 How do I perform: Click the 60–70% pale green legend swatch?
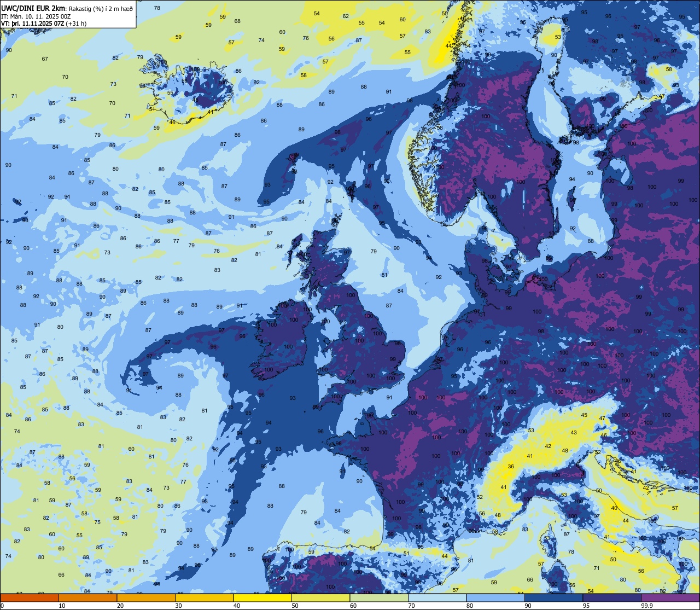379,597
